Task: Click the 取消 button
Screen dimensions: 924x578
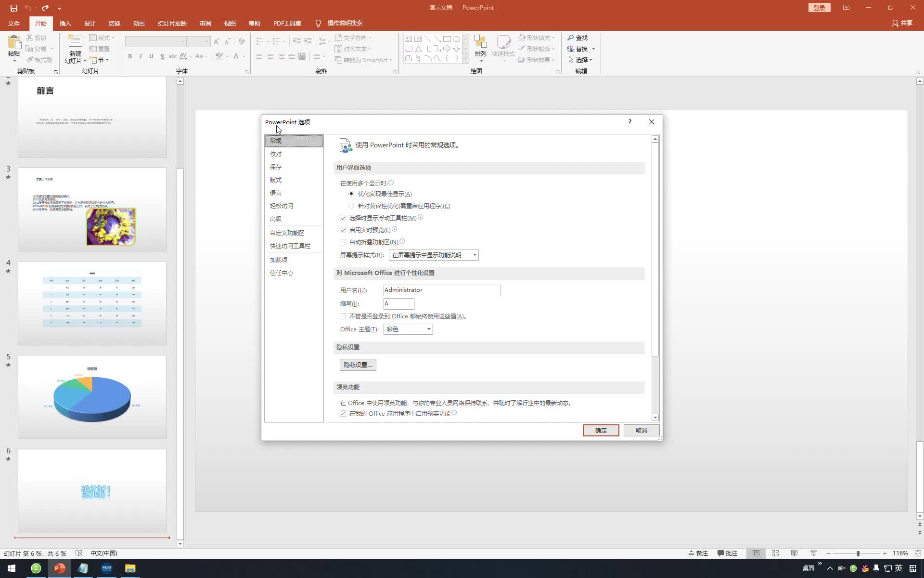Action: pos(642,431)
